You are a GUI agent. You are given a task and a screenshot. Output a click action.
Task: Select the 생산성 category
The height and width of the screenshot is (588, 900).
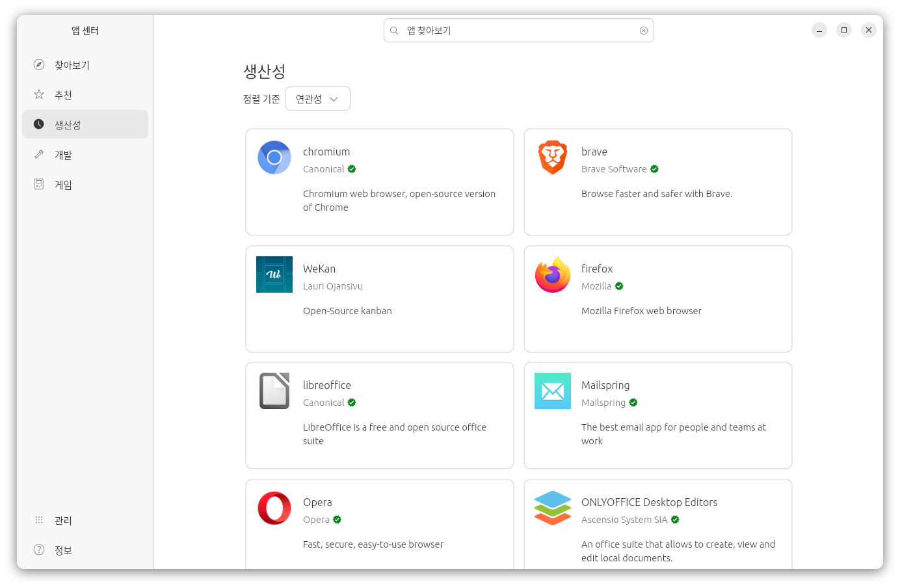(85, 124)
